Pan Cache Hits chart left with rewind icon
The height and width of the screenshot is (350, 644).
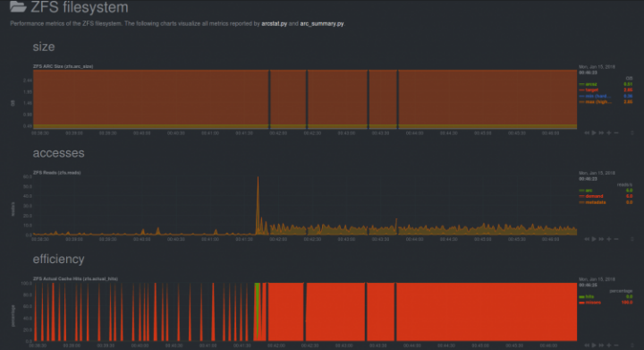coord(587,345)
